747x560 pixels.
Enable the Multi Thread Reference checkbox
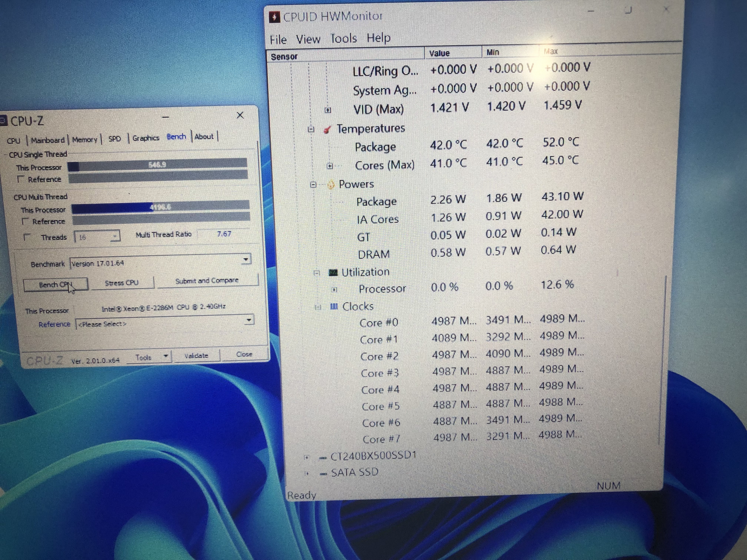pos(25,221)
